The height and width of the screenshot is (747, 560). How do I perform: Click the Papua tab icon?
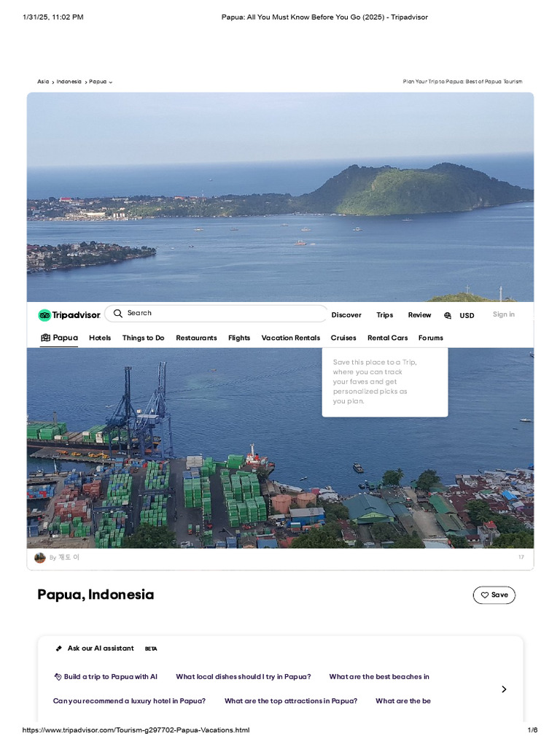[x=45, y=337]
